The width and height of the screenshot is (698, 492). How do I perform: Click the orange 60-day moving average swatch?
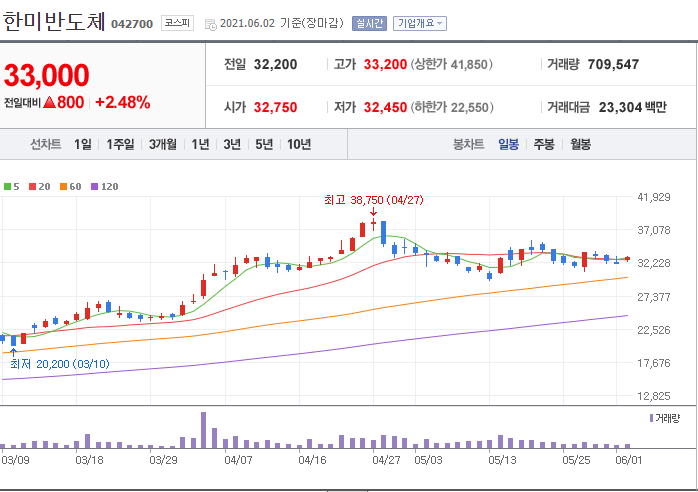coord(64,187)
